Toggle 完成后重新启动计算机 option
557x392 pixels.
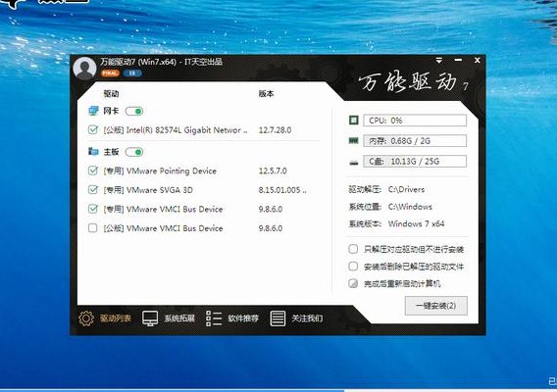(353, 283)
